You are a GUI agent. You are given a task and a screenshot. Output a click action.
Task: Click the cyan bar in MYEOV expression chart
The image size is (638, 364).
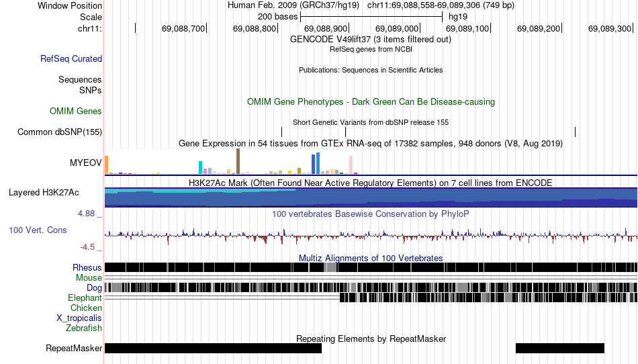pos(200,168)
